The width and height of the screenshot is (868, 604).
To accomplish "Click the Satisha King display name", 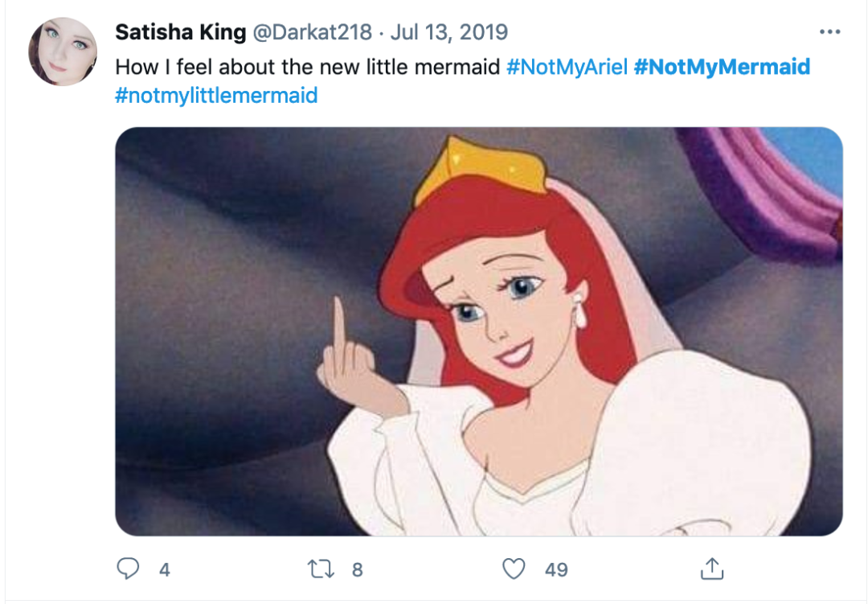I will pyautogui.click(x=181, y=32).
